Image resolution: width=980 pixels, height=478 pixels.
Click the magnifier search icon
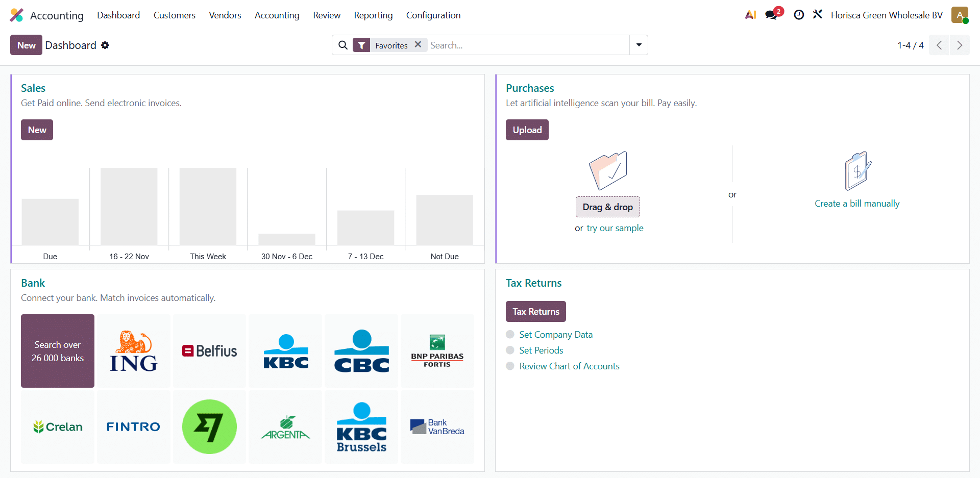tap(343, 45)
